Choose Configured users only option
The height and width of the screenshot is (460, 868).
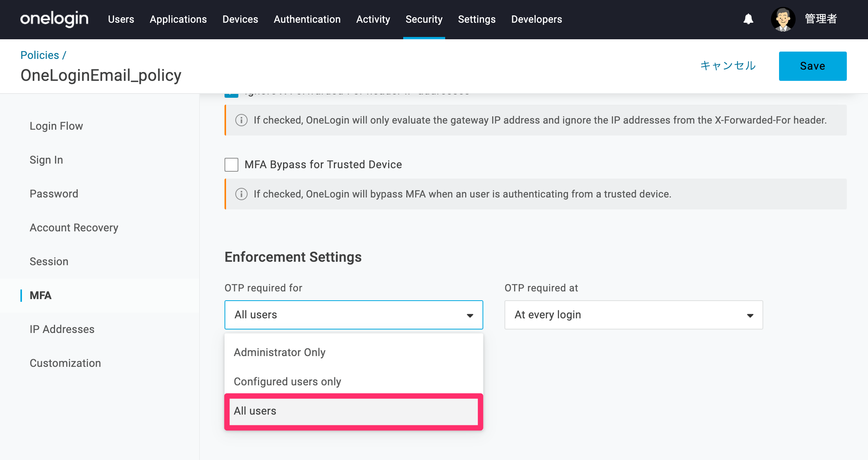point(354,381)
